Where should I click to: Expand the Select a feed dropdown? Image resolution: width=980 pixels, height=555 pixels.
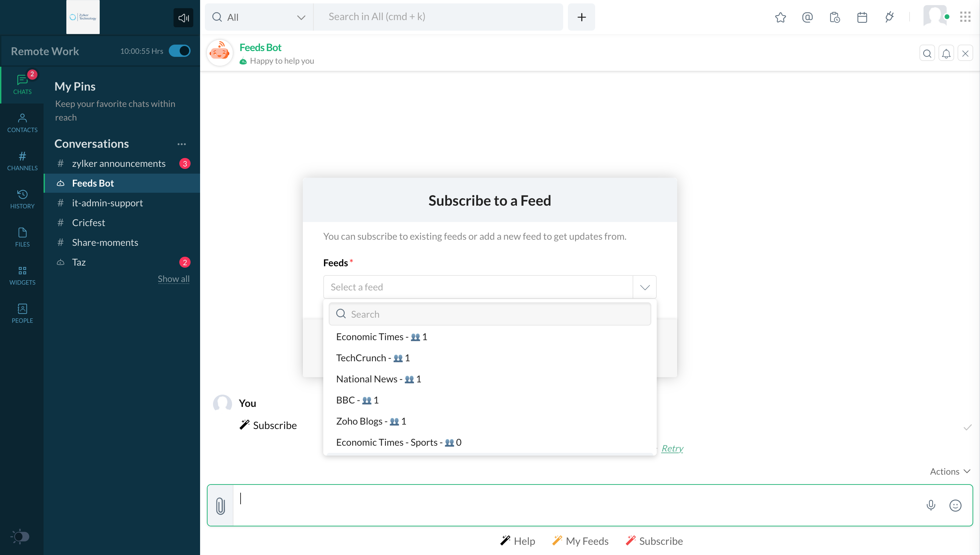point(644,287)
